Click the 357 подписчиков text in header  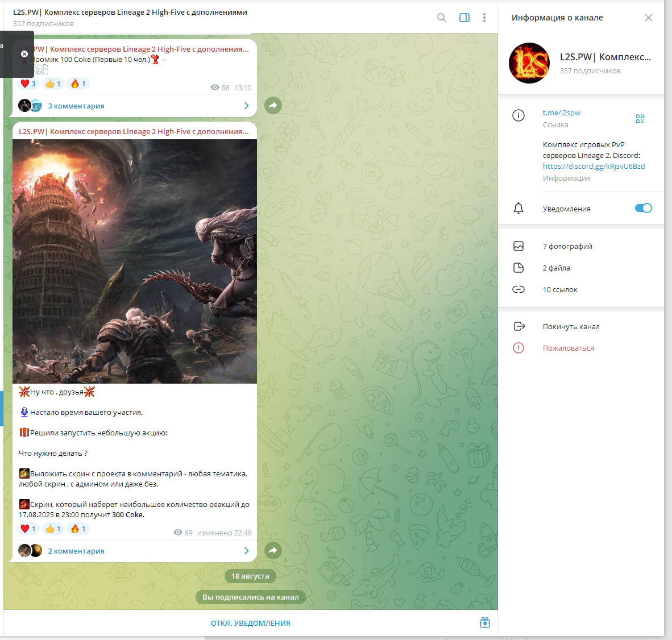pos(43,23)
